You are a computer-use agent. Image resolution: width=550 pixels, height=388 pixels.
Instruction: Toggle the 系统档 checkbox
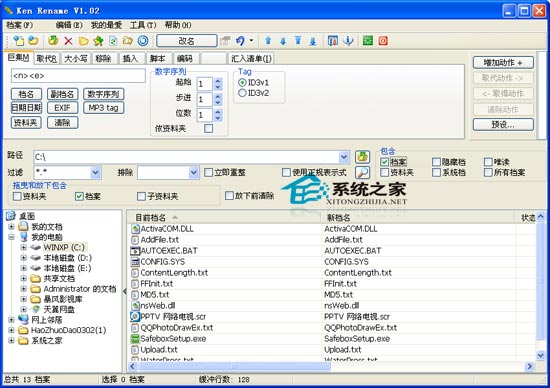pyautogui.click(x=436, y=172)
